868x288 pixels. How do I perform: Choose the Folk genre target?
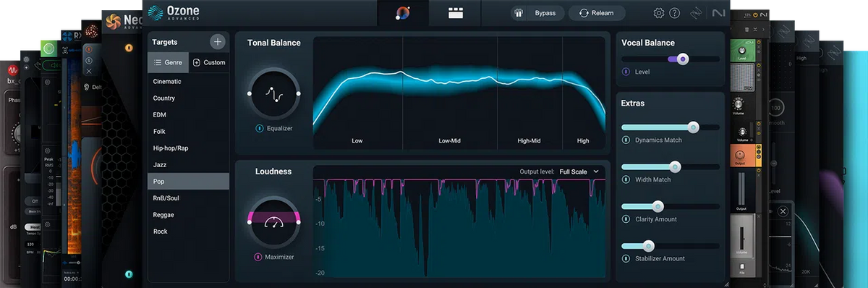pos(188,131)
